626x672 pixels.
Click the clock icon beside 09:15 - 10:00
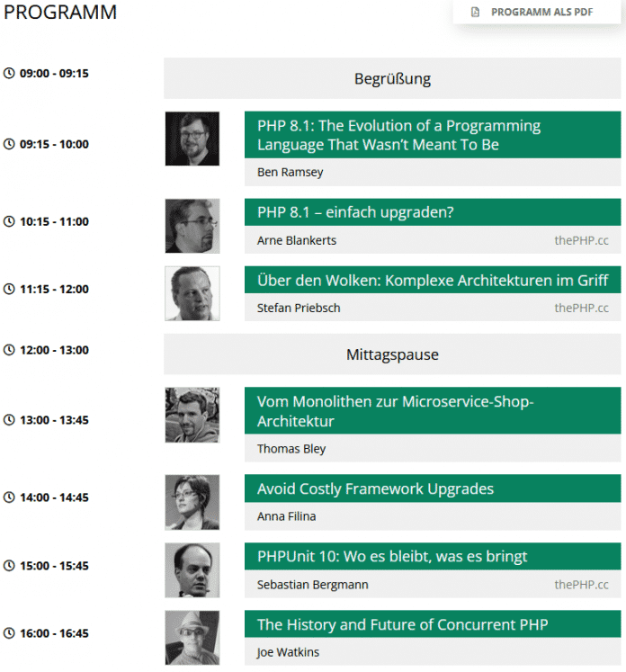[x=10, y=144]
